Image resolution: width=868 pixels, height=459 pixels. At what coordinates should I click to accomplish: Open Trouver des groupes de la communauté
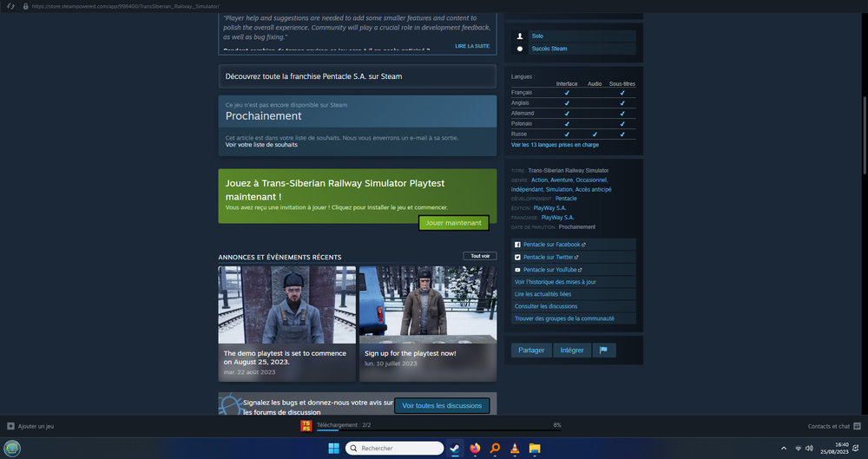pyautogui.click(x=573, y=318)
